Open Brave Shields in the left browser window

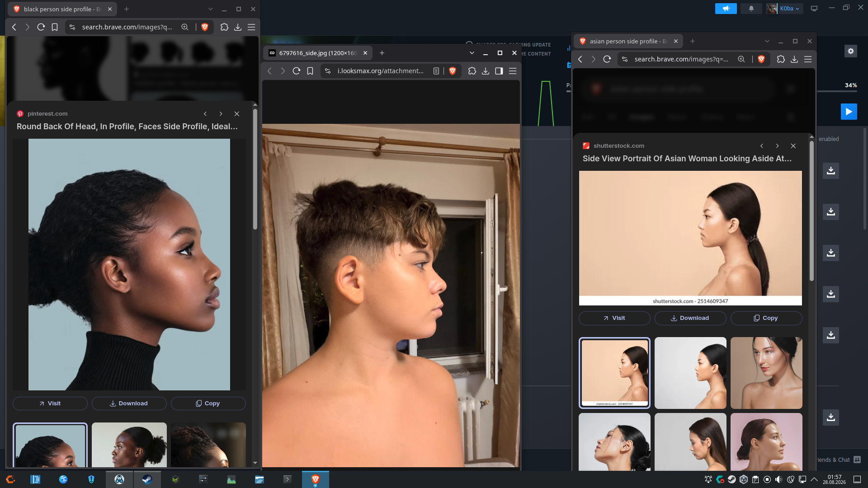click(x=205, y=27)
